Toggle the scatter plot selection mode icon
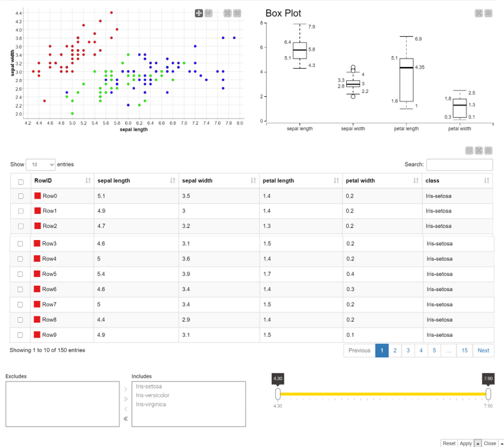 [209, 13]
